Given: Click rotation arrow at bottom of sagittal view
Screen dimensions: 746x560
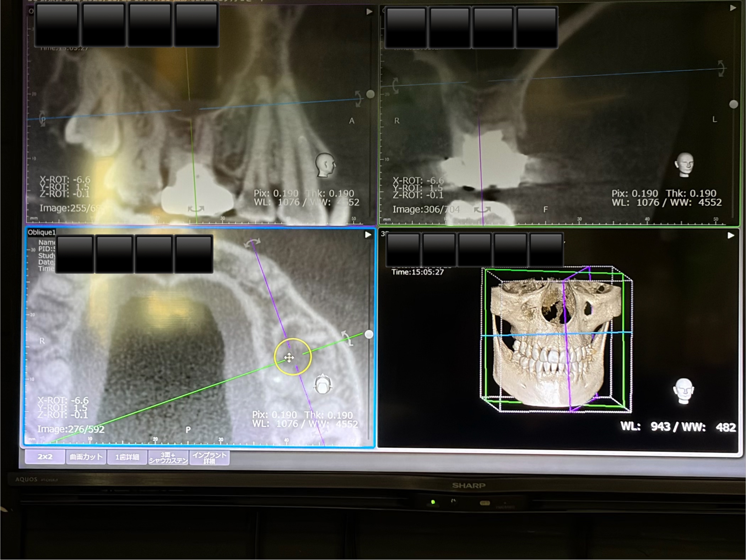Looking at the screenshot, I should (196, 209).
